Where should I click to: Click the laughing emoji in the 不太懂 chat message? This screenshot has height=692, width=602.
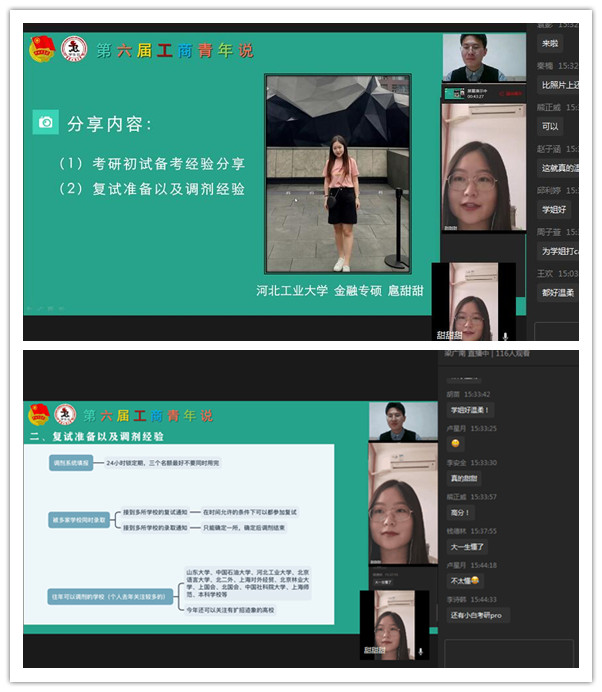pos(475,580)
